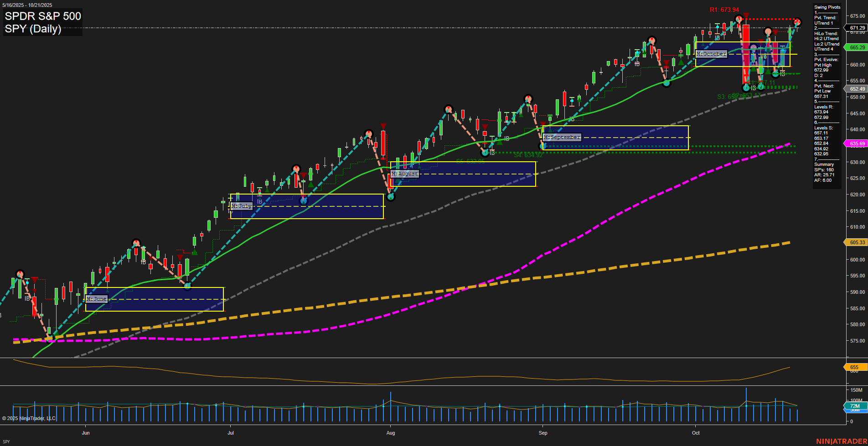Screen dimensions: 868x446
Task: Click the Oct label on time axis
Action: pyautogui.click(x=695, y=433)
